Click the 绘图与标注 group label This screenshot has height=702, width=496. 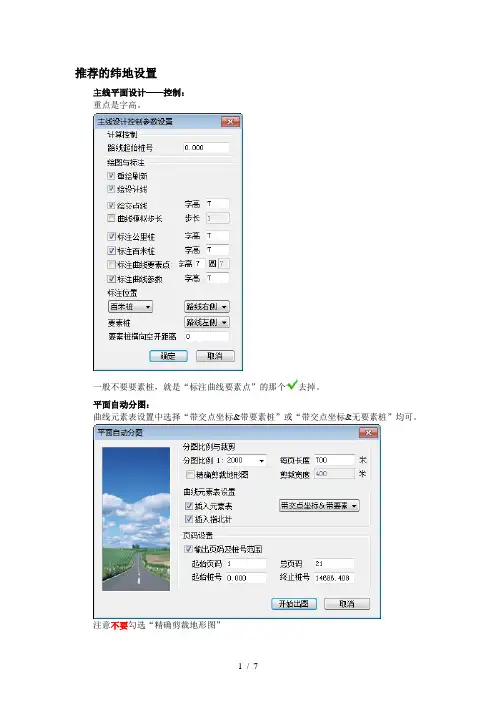(x=126, y=163)
